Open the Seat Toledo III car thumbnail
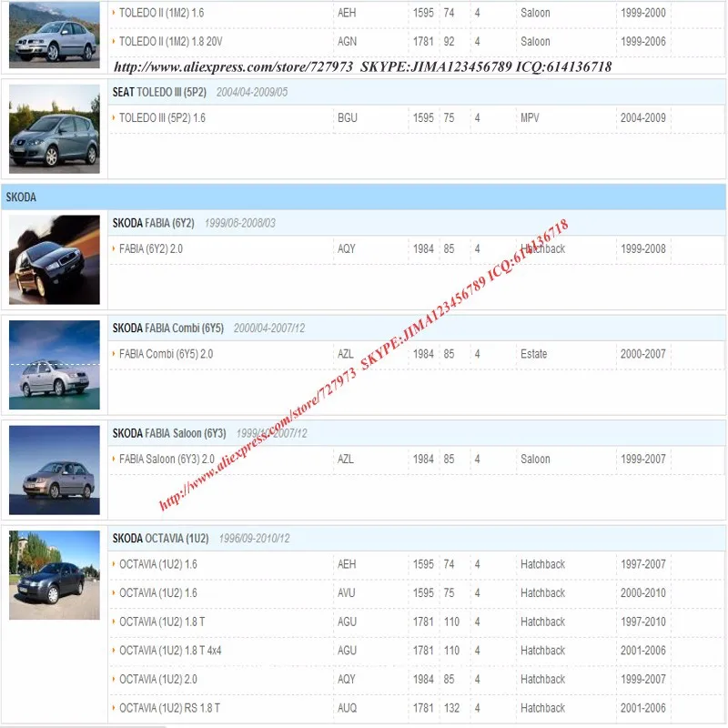Image resolution: width=728 pixels, height=728 pixels. click(55, 128)
